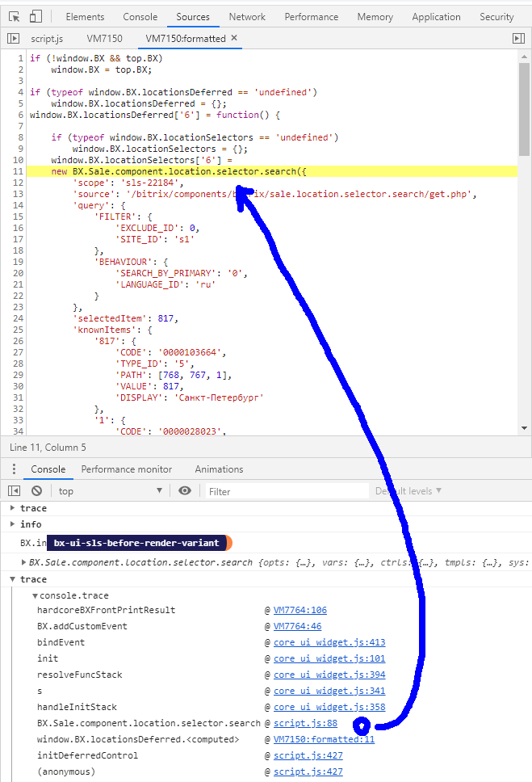Open the script.js:88 source link

(x=305, y=723)
